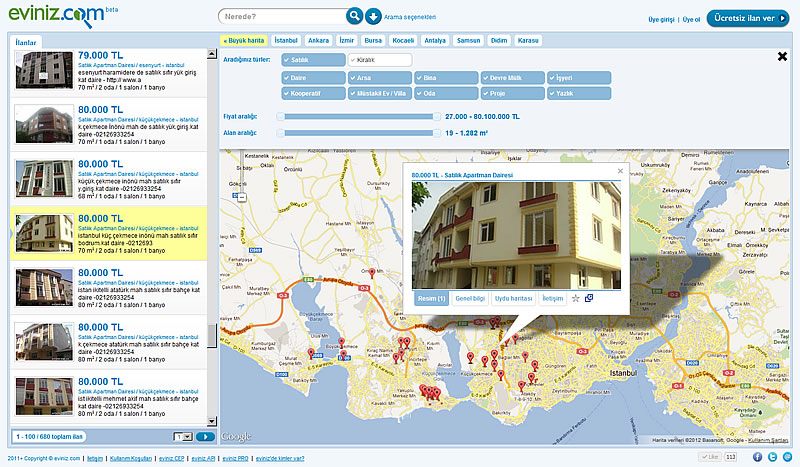The image size is (800, 467).
Task: Open listing in new window icon
Action: pyautogui.click(x=589, y=298)
